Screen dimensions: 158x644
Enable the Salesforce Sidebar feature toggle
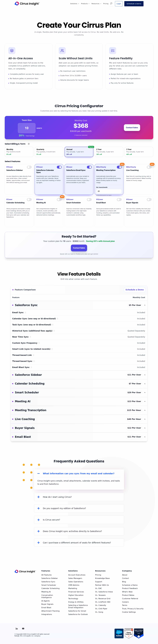(x=29, y=167)
